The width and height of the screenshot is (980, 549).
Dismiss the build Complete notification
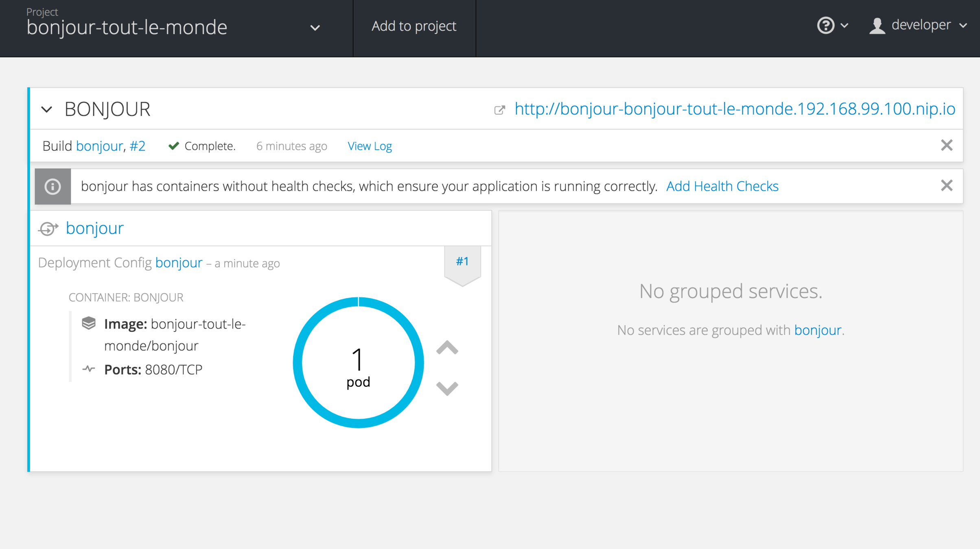(947, 145)
